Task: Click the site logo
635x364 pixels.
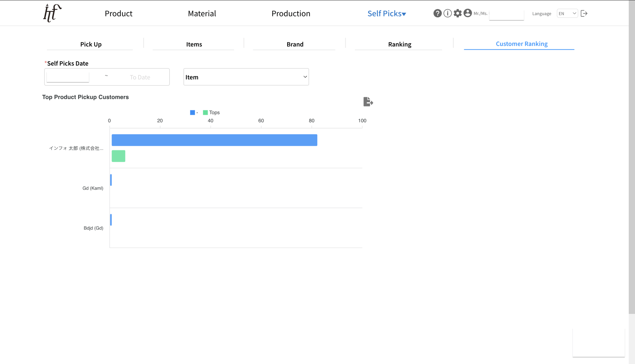Action: pyautogui.click(x=52, y=13)
